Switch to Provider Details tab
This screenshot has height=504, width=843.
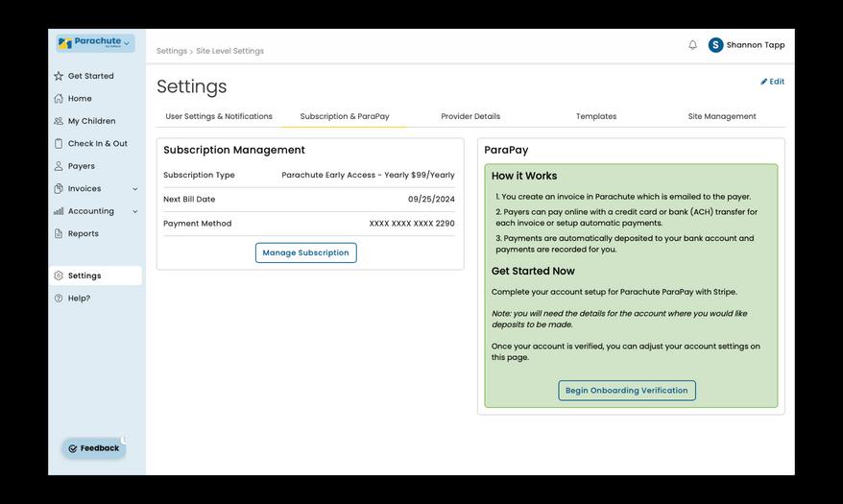pos(470,116)
